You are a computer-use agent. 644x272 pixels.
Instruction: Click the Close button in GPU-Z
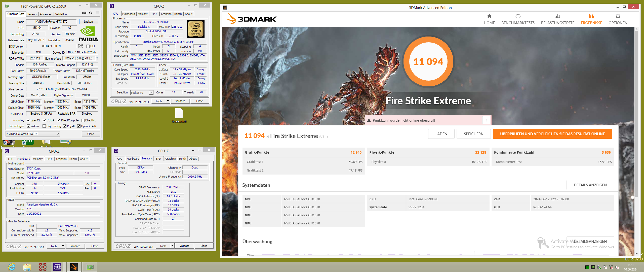pos(91,134)
